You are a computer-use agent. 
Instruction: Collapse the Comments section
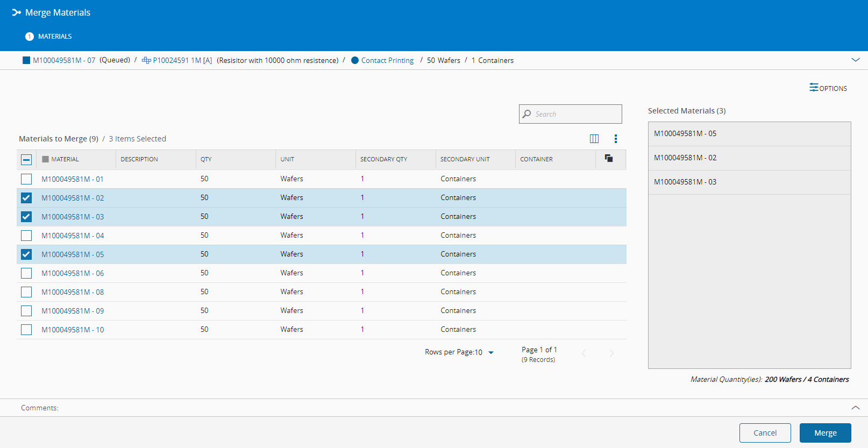[855, 408]
